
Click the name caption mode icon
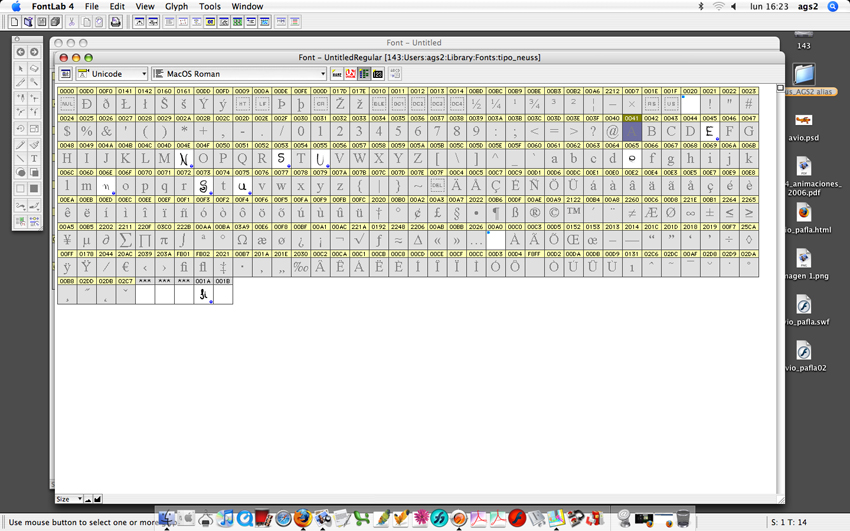click(x=337, y=74)
